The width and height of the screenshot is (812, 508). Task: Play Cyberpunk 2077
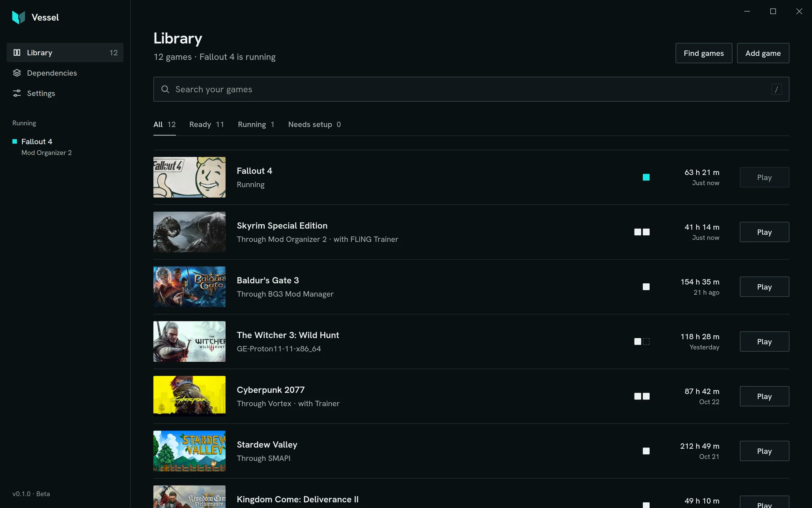pos(764,396)
